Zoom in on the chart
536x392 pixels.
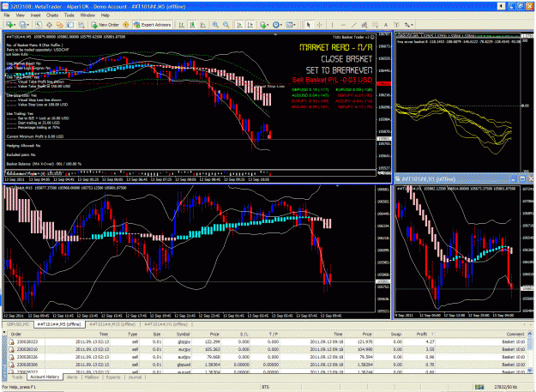click(x=215, y=25)
